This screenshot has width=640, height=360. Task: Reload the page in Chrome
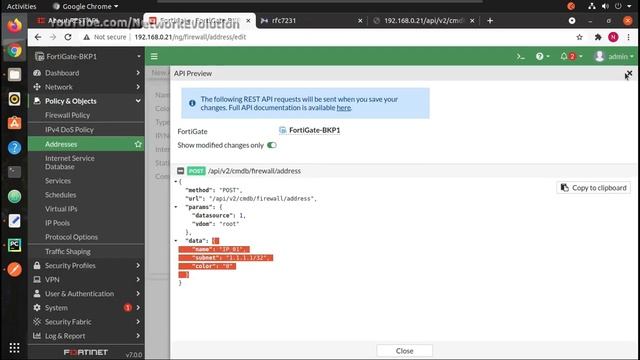point(68,37)
